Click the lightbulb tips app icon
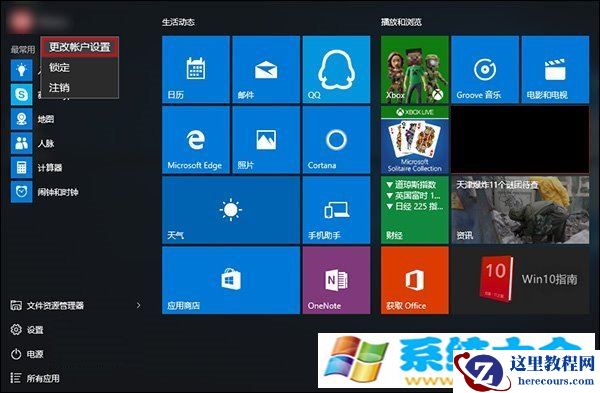The height and width of the screenshot is (393, 600). pyautogui.click(x=21, y=70)
